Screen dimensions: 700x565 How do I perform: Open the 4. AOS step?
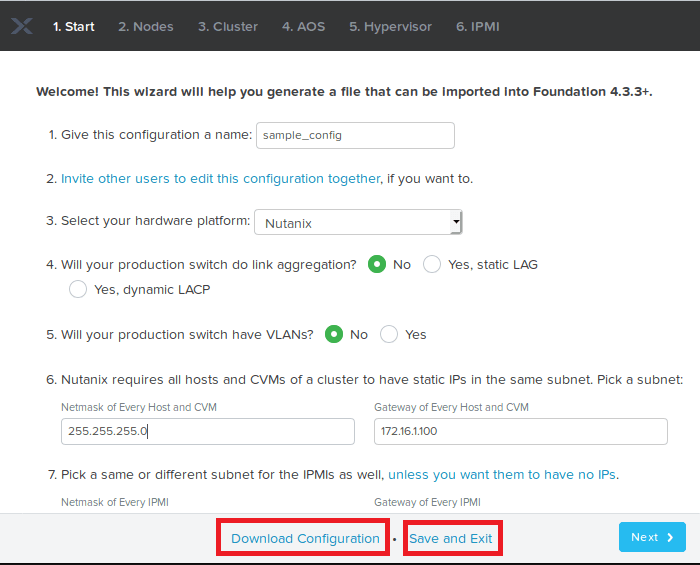[x=304, y=27]
